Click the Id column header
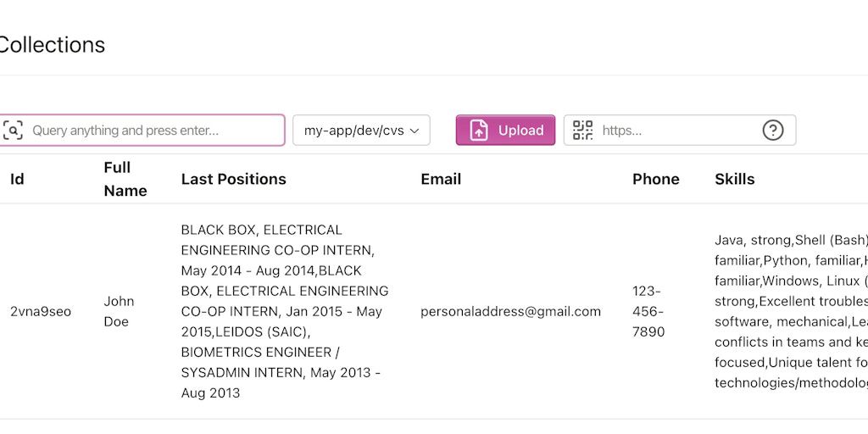 pyautogui.click(x=17, y=179)
